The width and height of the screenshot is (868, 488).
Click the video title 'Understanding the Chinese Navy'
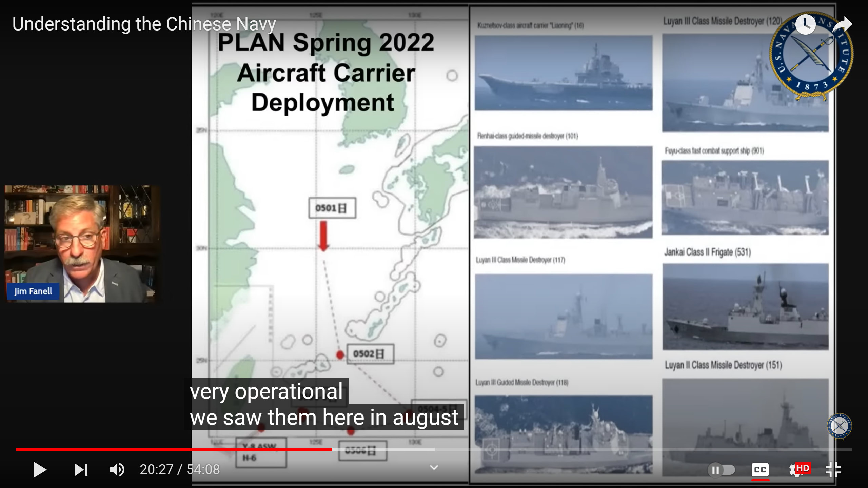[144, 24]
